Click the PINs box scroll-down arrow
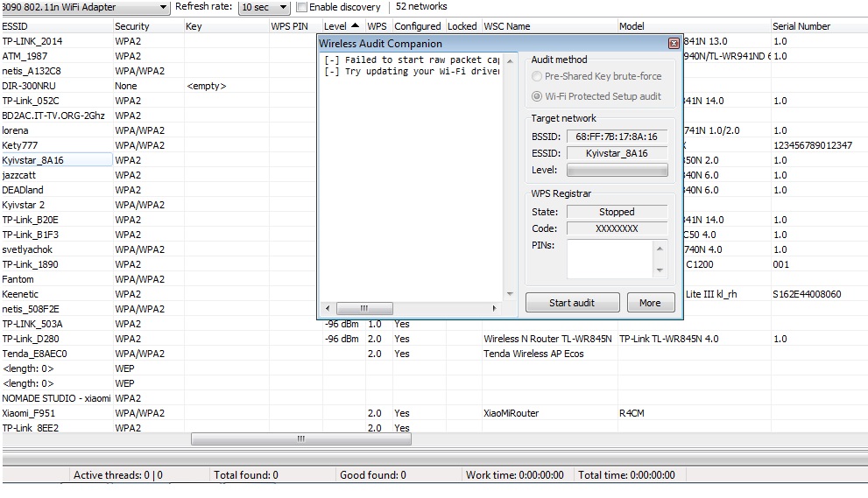This screenshot has height=498, width=868. (x=660, y=270)
